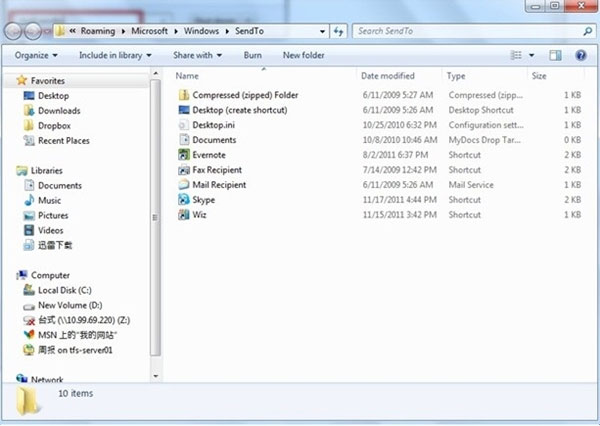
Task: Click the Downloads folder icon in Favorites
Action: 29,111
